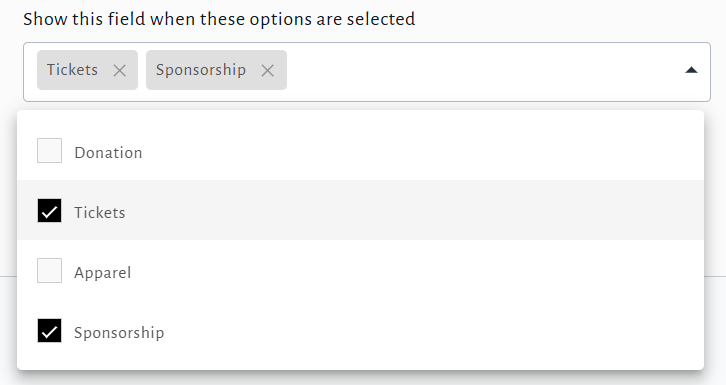Uncheck the Tickets checkbox in the list
Screen dimensions: 726x385
click(50, 211)
